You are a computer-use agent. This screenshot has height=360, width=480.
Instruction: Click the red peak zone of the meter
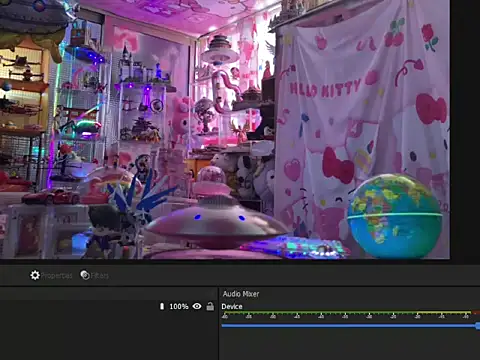[476, 312]
